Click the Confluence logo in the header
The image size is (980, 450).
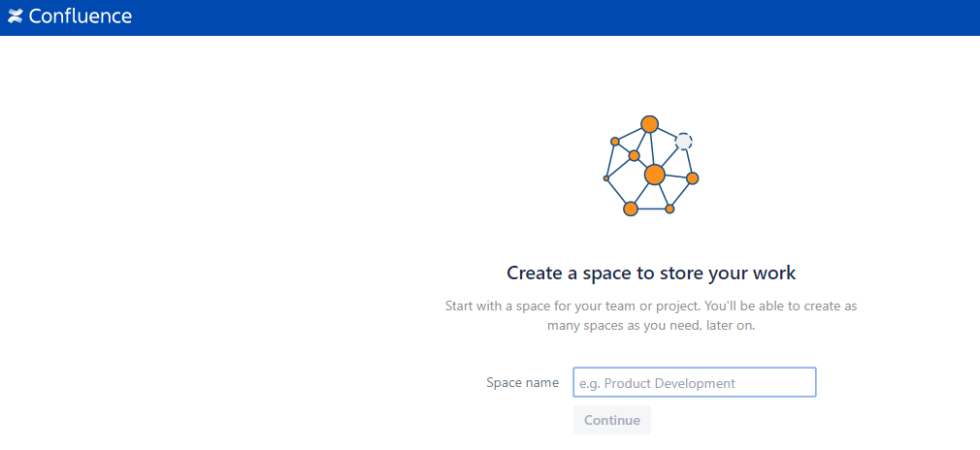70,16
